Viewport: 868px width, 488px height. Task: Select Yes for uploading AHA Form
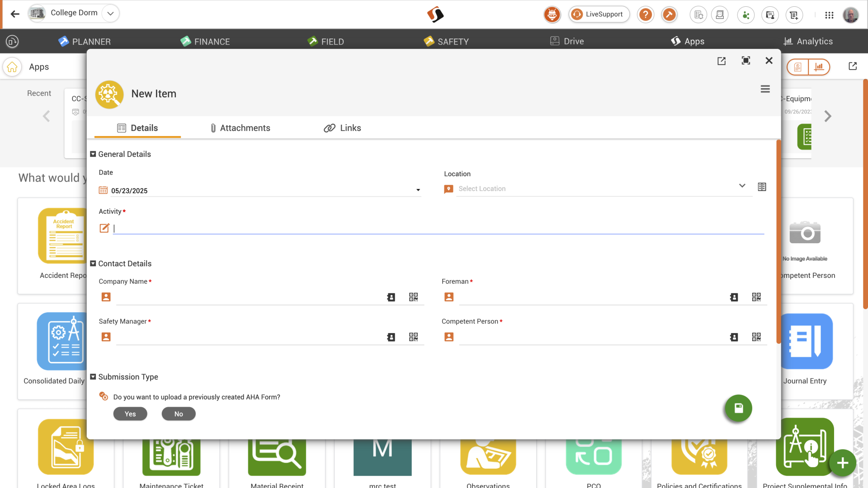(130, 414)
